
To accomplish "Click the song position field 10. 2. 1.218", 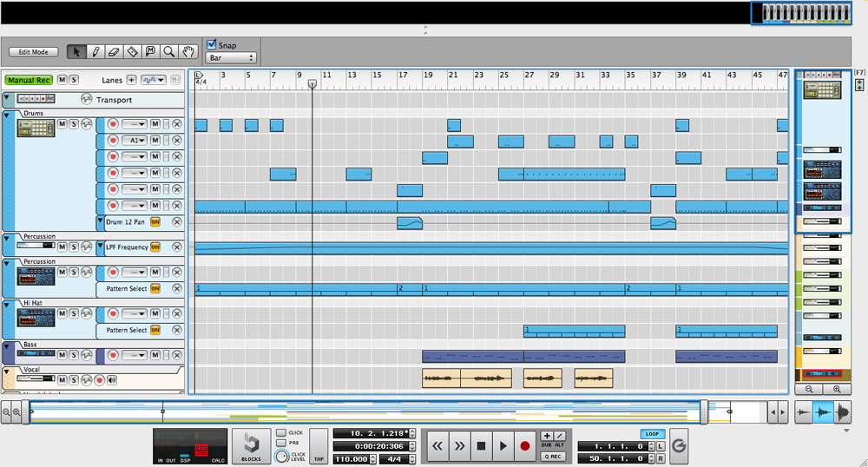I will 371,433.
